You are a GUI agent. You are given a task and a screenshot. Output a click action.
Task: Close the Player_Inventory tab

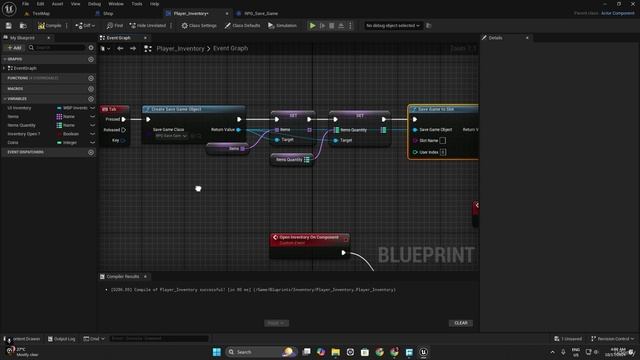click(227, 13)
